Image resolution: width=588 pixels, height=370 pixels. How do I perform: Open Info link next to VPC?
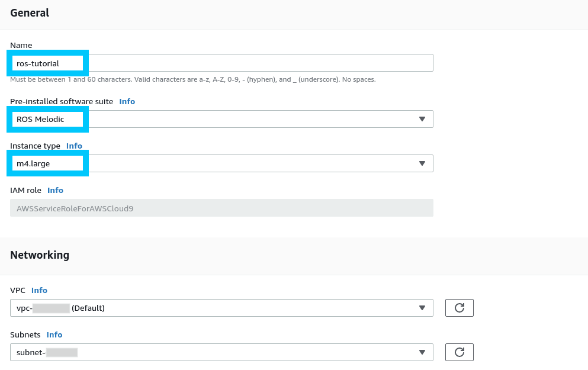(39, 290)
